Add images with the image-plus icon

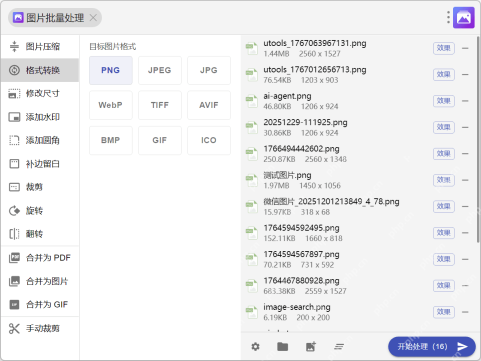(x=311, y=347)
